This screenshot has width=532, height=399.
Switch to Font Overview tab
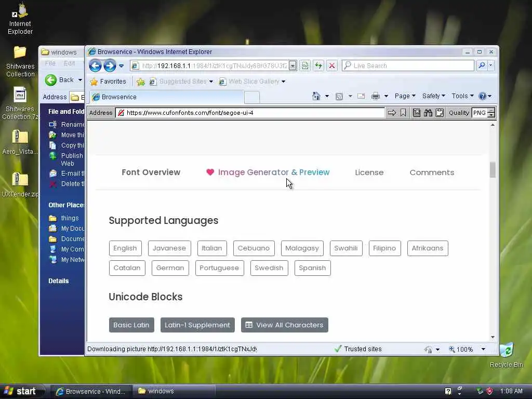[x=151, y=172]
